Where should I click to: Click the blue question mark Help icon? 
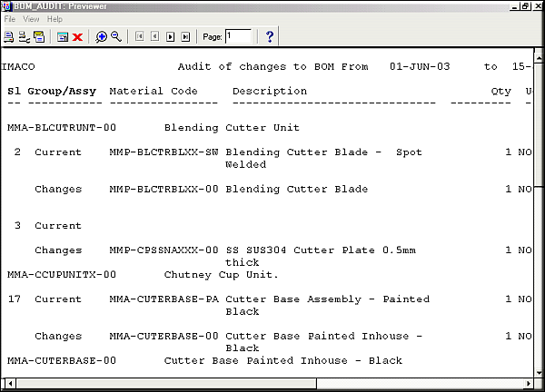[270, 36]
